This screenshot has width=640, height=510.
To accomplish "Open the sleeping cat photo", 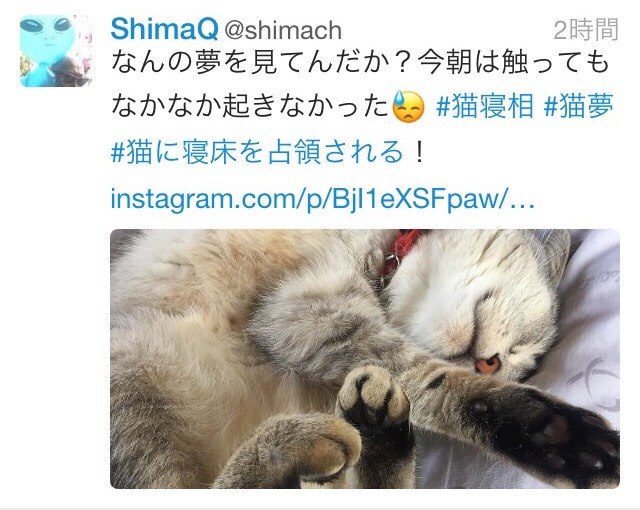I will (x=365, y=359).
